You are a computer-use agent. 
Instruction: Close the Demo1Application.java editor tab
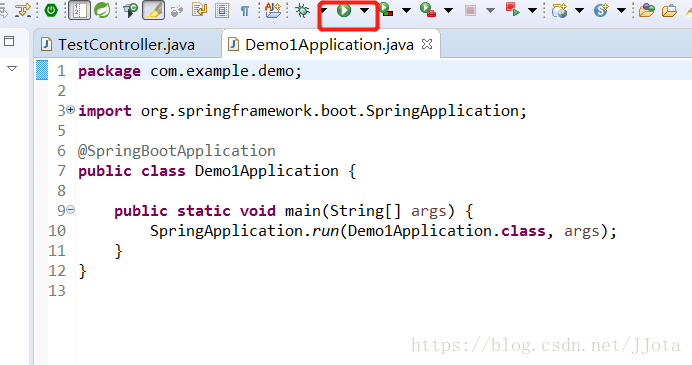pyautogui.click(x=427, y=44)
